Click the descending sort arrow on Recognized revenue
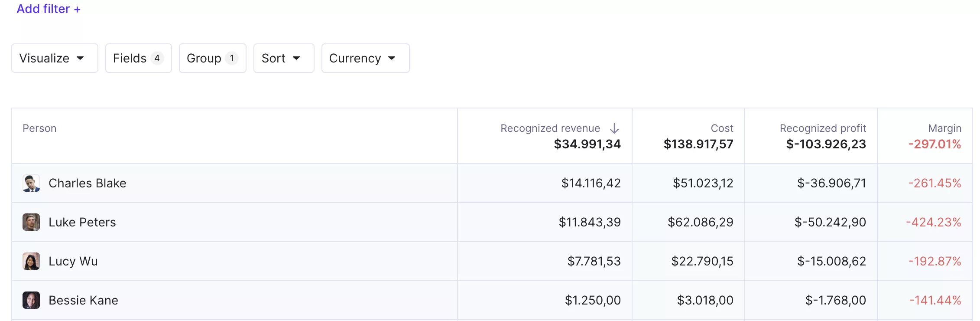Viewport: 980px width, 321px height. [614, 128]
